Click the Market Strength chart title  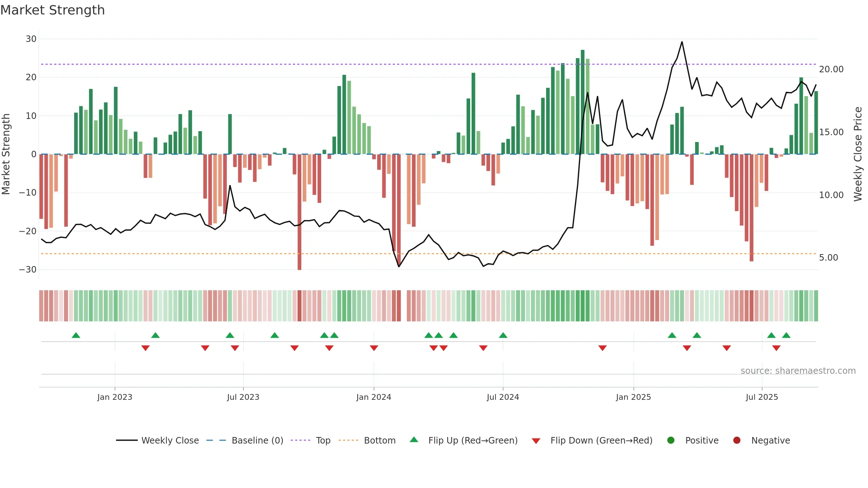pyautogui.click(x=52, y=10)
